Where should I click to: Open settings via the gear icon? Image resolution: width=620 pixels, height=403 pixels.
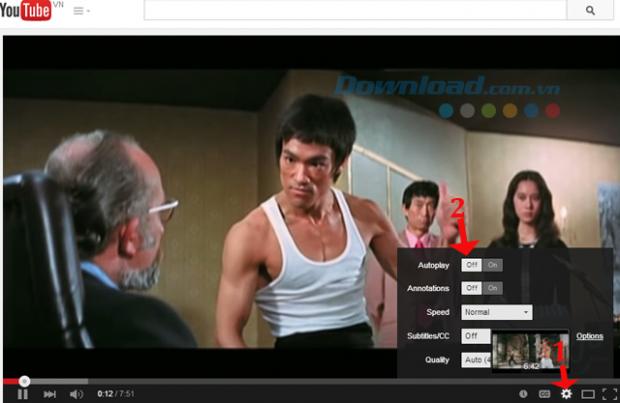pyautogui.click(x=566, y=394)
